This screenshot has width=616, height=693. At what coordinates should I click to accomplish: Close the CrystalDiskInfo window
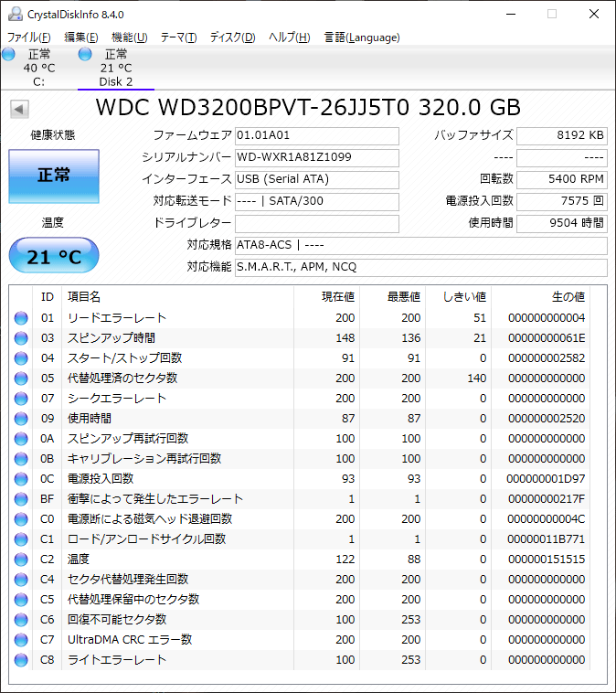tap(594, 14)
